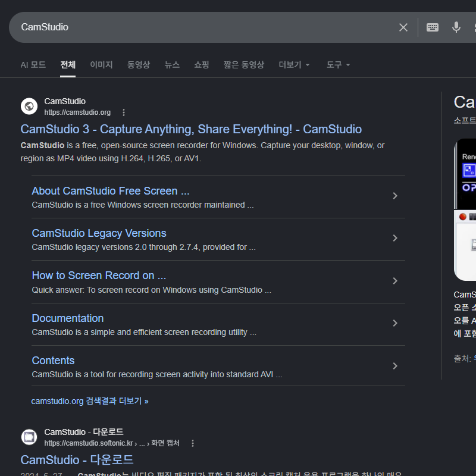The width and height of the screenshot is (476, 476).
Task: Click the https://camstudio.softonic.kr breadcrumb URL
Action: click(x=112, y=443)
